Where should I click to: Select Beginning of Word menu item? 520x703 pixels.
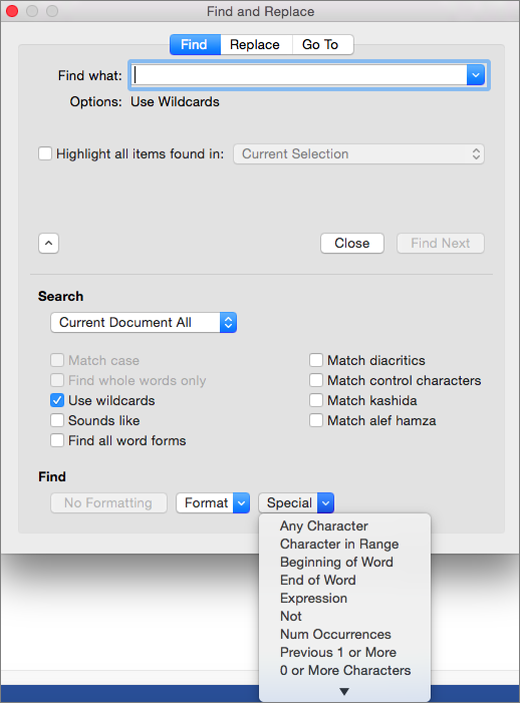tap(345, 562)
